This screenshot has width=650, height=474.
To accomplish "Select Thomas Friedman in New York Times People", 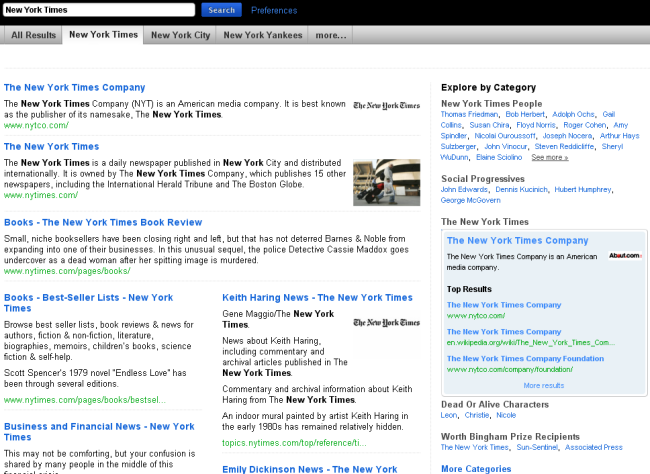I will pyautogui.click(x=469, y=114).
